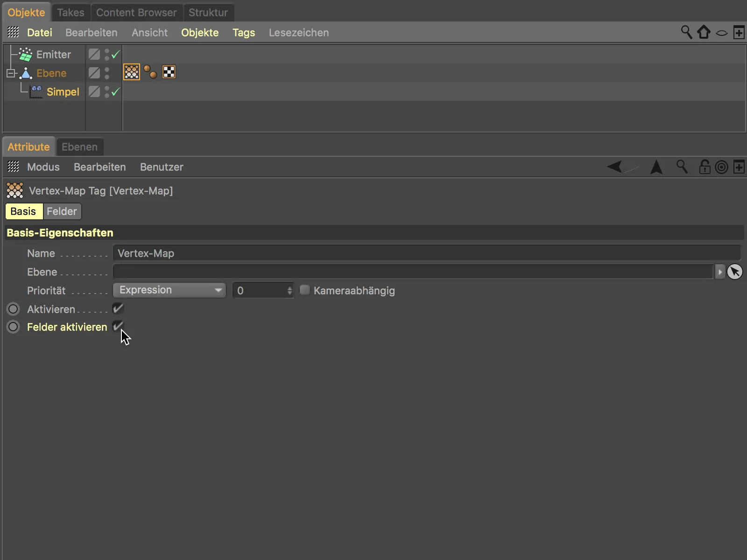The height and width of the screenshot is (560, 747).
Task: Open new Attribute Manager with plus icon
Action: [739, 167]
